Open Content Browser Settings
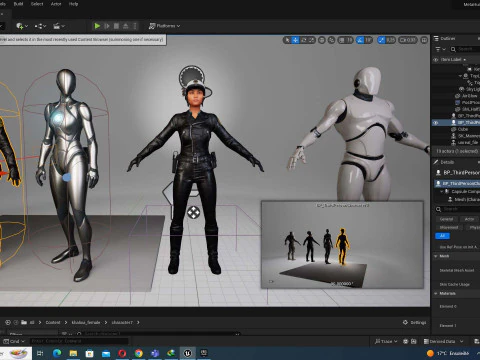Screen dimensions: 480x360 [x=414, y=322]
